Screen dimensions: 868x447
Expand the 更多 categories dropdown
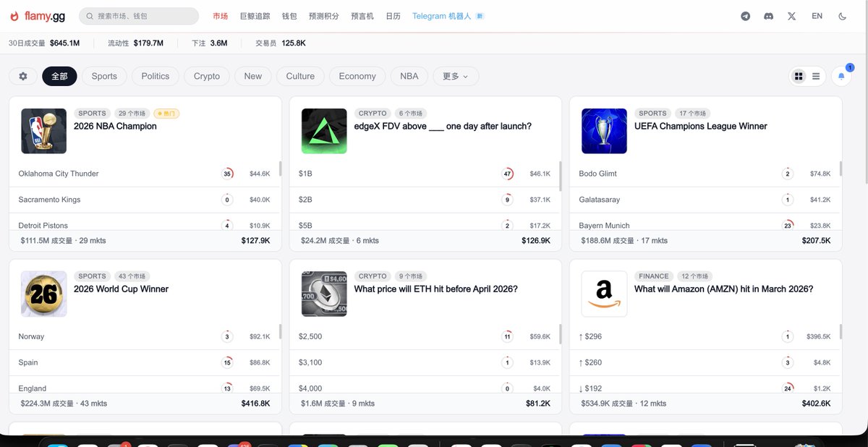tap(456, 76)
